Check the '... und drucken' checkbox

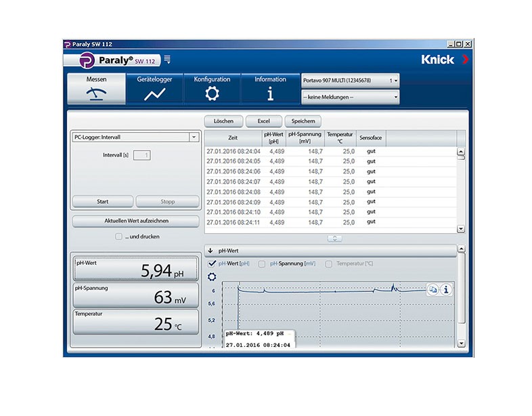[x=119, y=236]
